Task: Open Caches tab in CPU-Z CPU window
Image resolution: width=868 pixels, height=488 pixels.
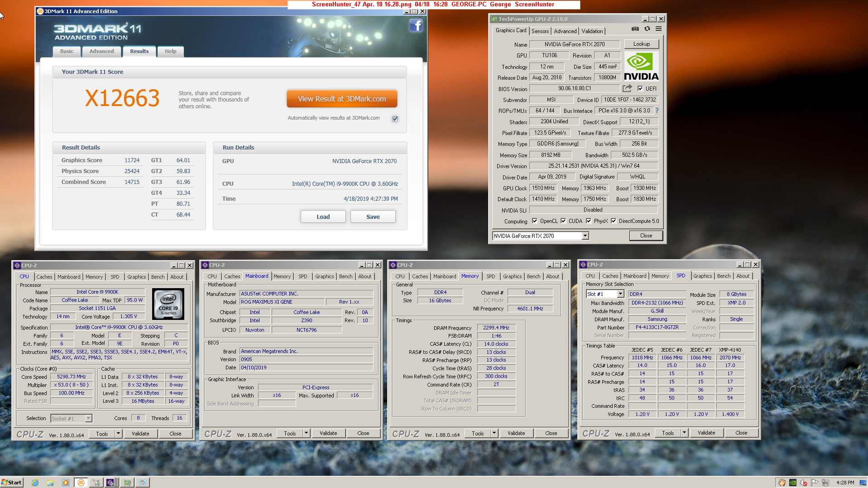Action: (x=44, y=277)
